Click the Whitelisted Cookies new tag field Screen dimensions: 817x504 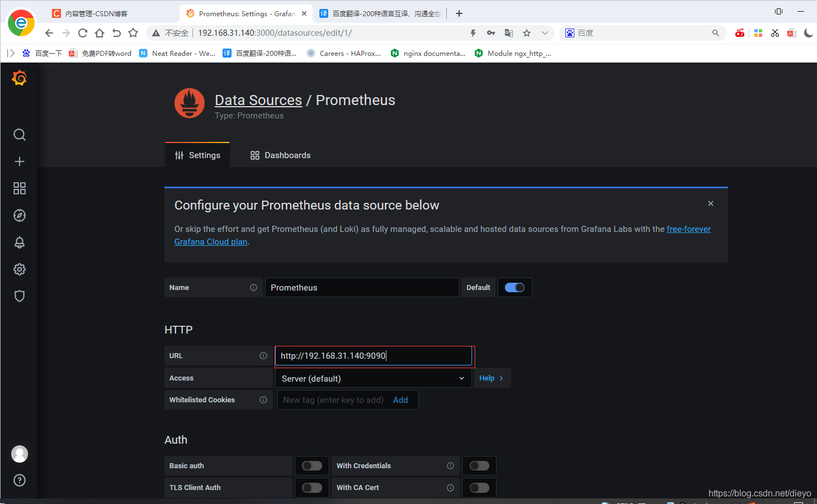(333, 400)
